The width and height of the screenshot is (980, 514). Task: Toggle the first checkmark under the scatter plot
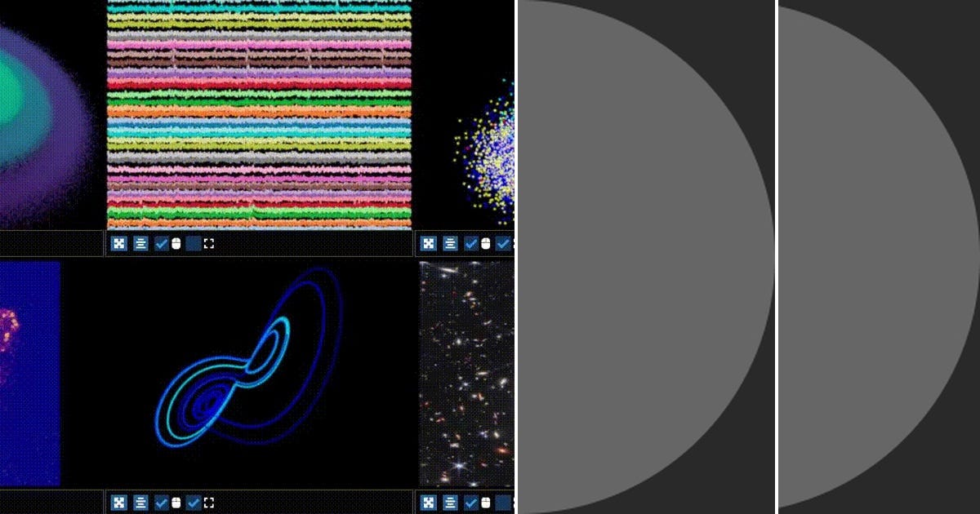pyautogui.click(x=470, y=242)
